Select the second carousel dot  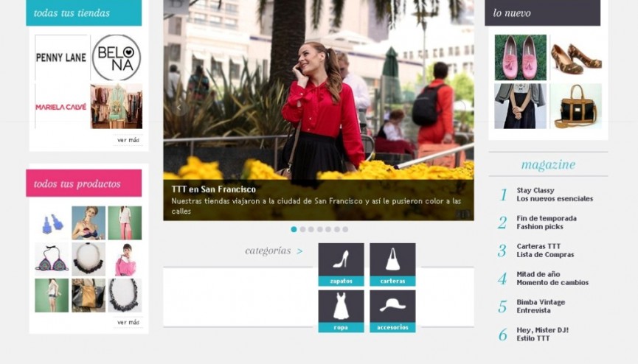pyautogui.click(x=302, y=229)
